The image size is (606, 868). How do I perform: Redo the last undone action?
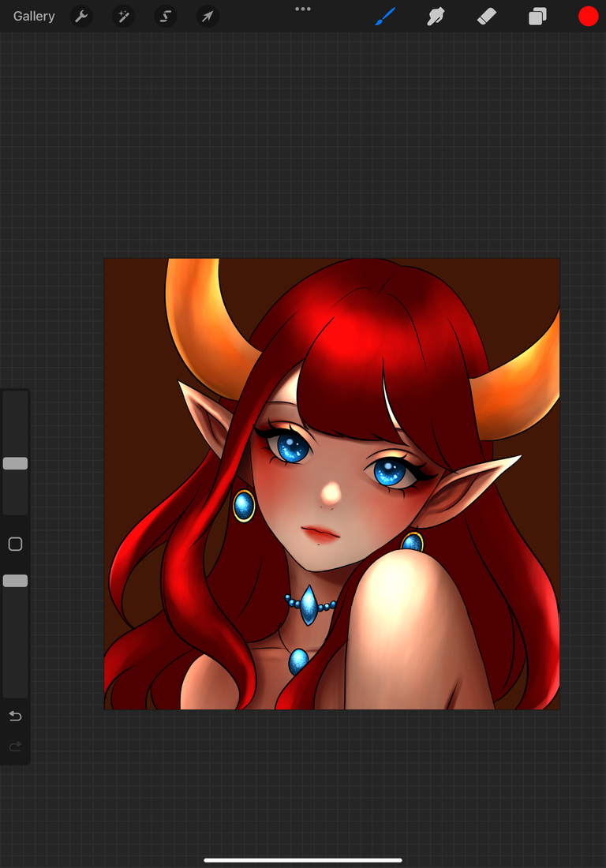[16, 746]
